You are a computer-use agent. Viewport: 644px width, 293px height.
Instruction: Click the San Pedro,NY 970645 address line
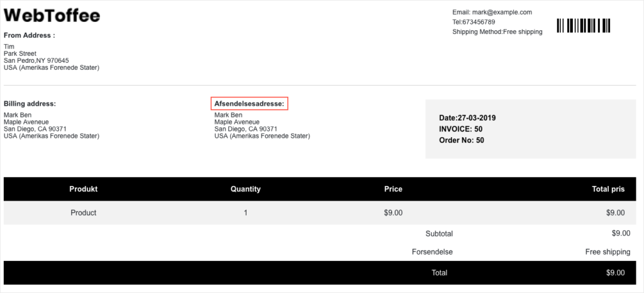(36, 60)
